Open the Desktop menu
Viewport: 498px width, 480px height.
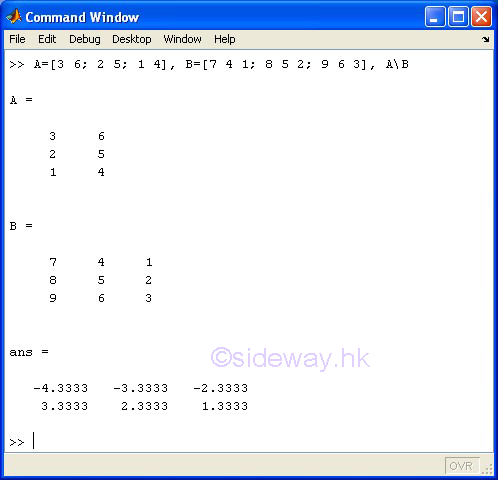tap(132, 39)
